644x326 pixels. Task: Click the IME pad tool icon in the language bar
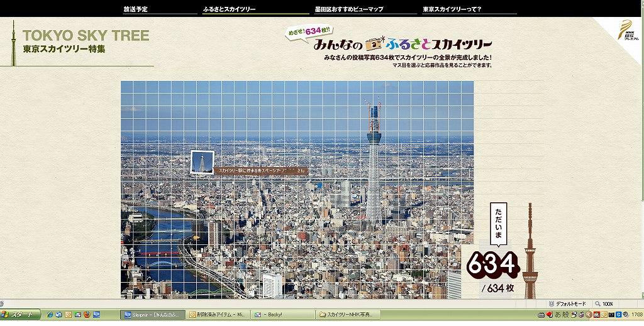(574, 315)
